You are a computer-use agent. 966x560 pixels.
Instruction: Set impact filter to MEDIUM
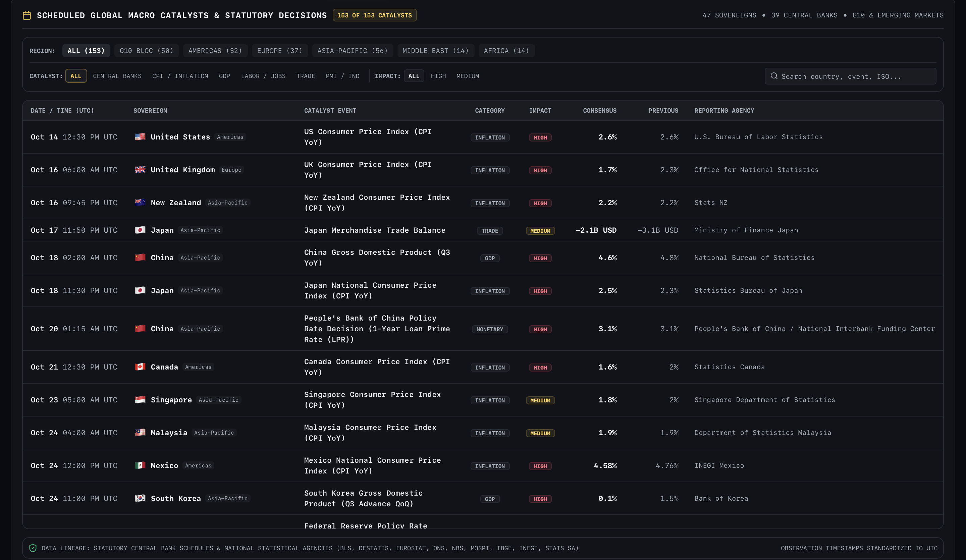(x=468, y=76)
